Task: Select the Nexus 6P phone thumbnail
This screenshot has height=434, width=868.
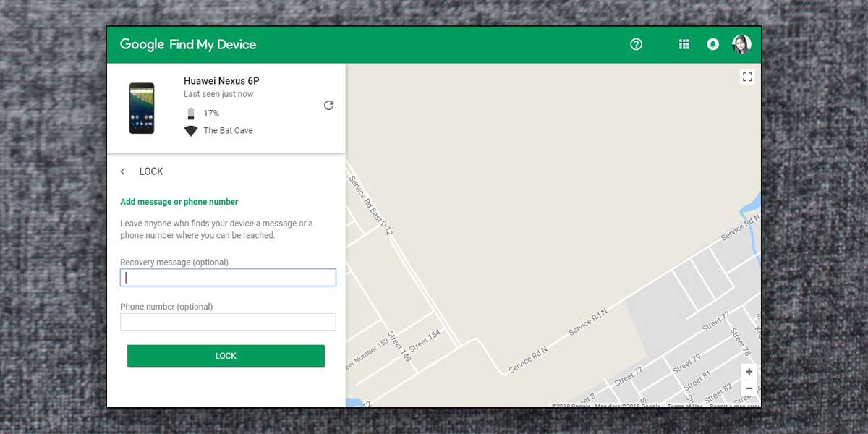Action: point(142,108)
